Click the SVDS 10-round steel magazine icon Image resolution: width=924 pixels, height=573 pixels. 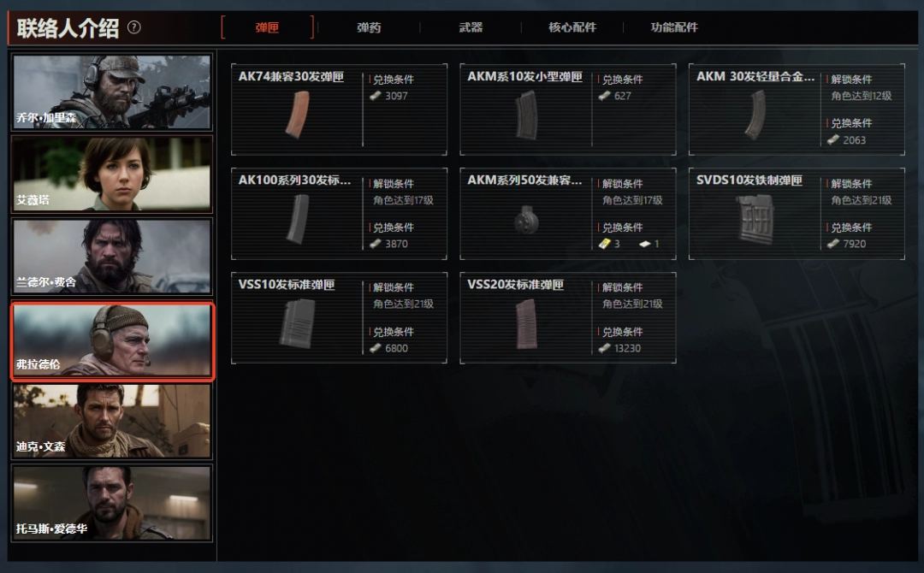[x=755, y=219]
